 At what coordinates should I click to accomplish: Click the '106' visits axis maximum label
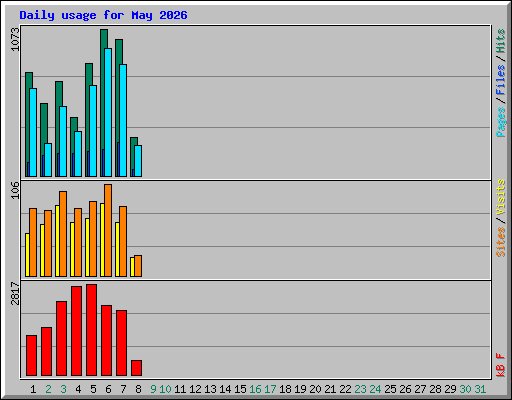pos(15,190)
